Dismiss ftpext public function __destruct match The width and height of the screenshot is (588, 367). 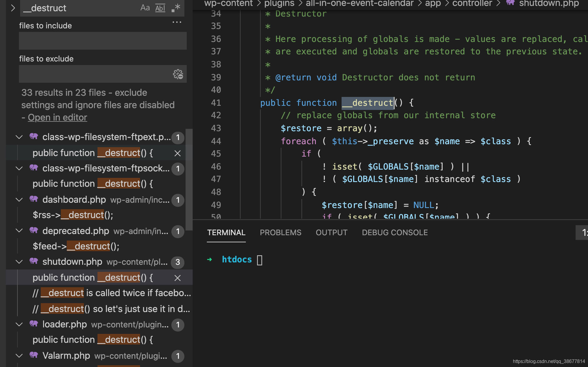[x=177, y=153]
